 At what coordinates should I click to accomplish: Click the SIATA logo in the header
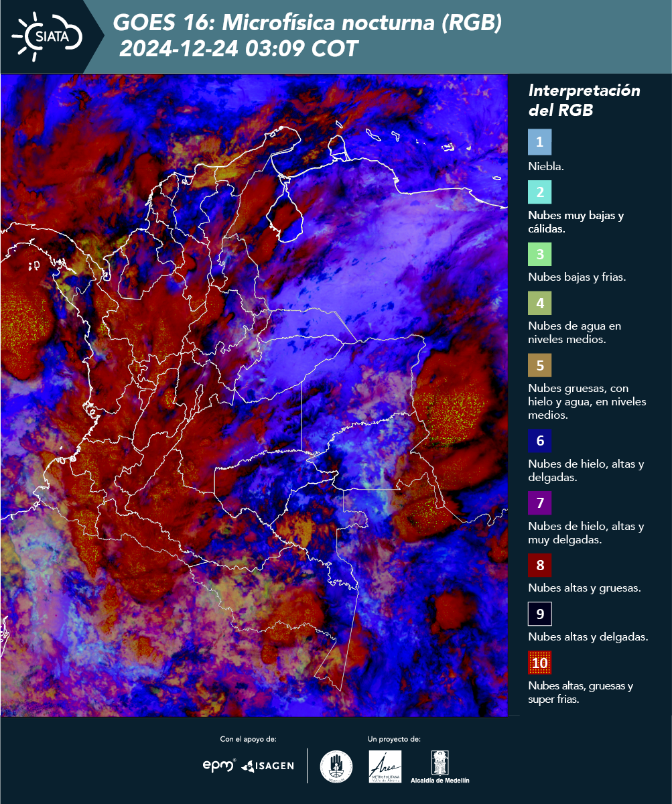pos(47,36)
